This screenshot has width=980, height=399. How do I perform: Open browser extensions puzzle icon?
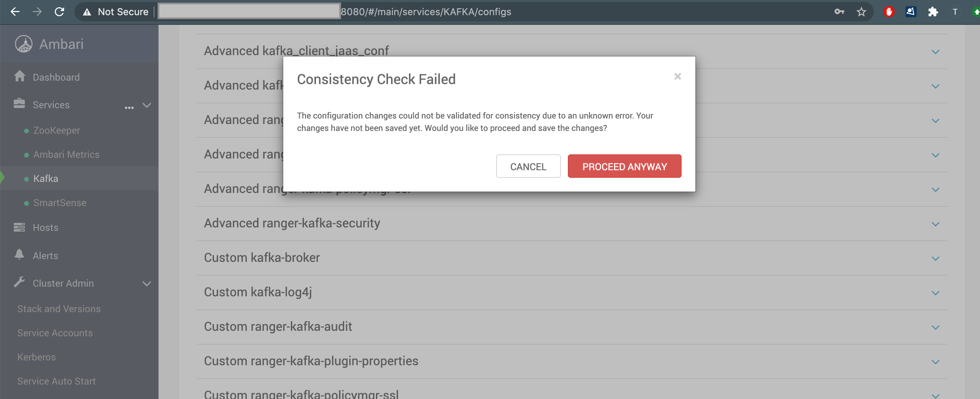tap(933, 12)
